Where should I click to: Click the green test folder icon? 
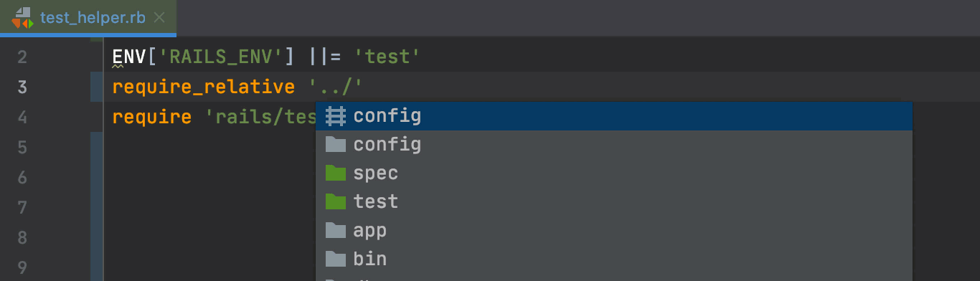click(x=336, y=202)
